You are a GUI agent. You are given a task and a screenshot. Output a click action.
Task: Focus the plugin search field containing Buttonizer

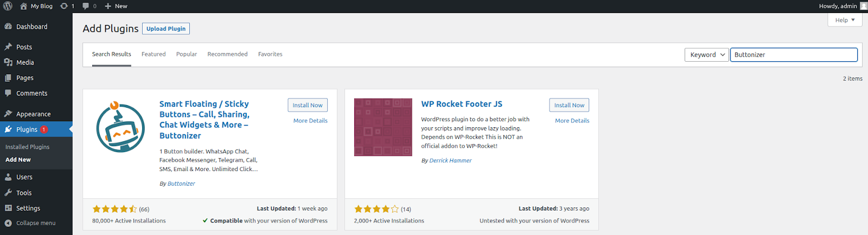[x=794, y=55]
